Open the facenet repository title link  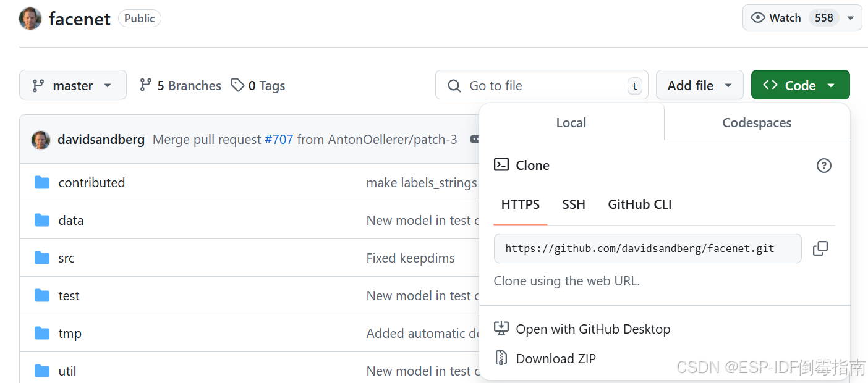point(80,19)
